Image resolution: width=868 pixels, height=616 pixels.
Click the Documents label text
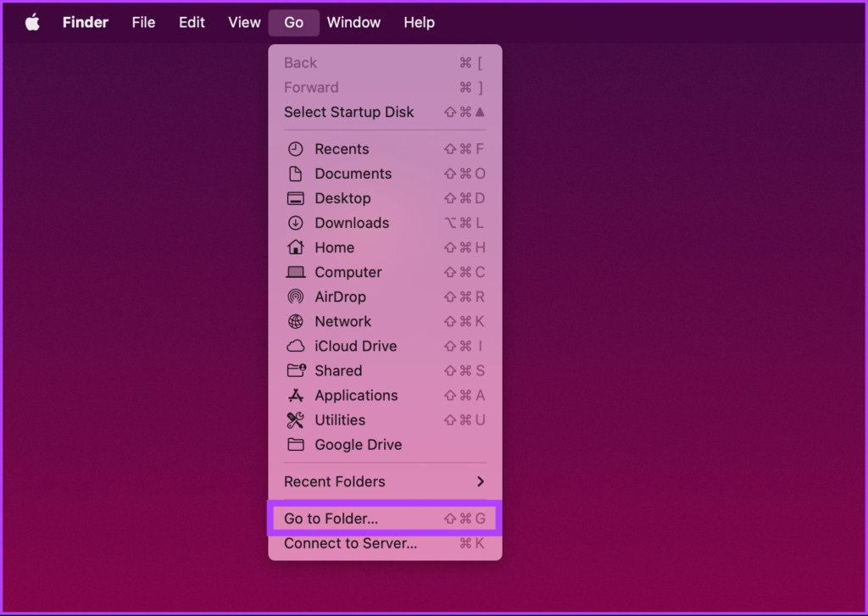[353, 174]
